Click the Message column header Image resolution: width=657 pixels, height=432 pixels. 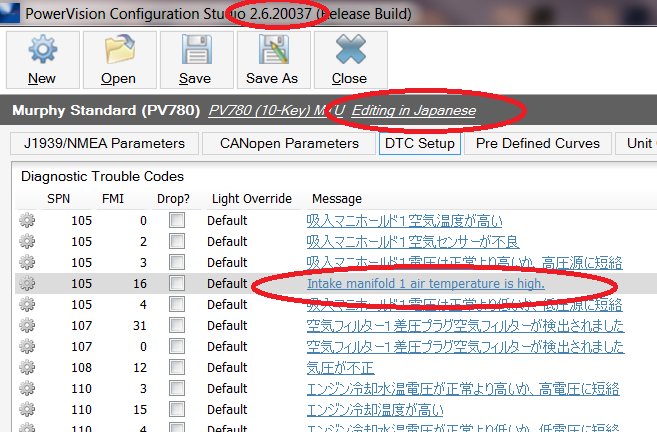337,199
